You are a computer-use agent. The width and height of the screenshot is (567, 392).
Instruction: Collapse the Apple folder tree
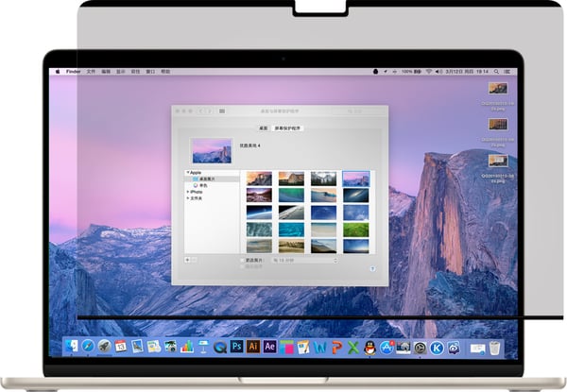(x=188, y=172)
